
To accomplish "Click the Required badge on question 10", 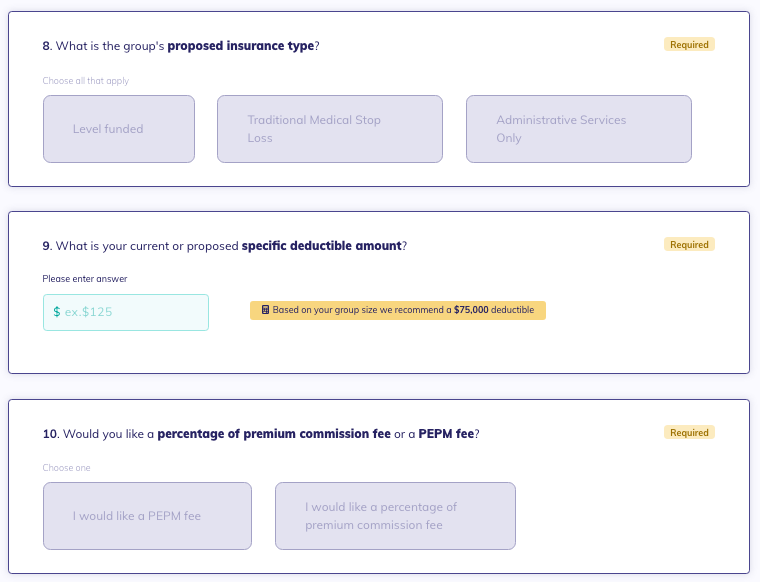I will click(x=689, y=433).
